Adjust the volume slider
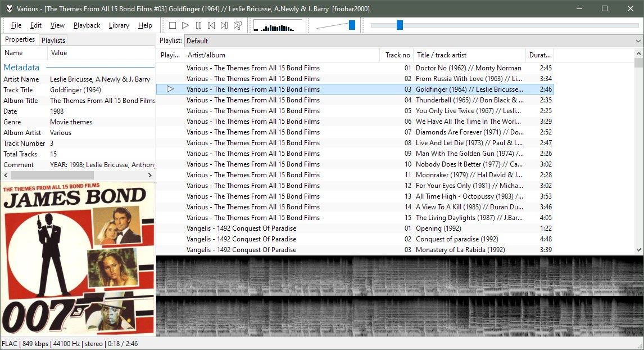Screen dimensions: 644x350 352,25
